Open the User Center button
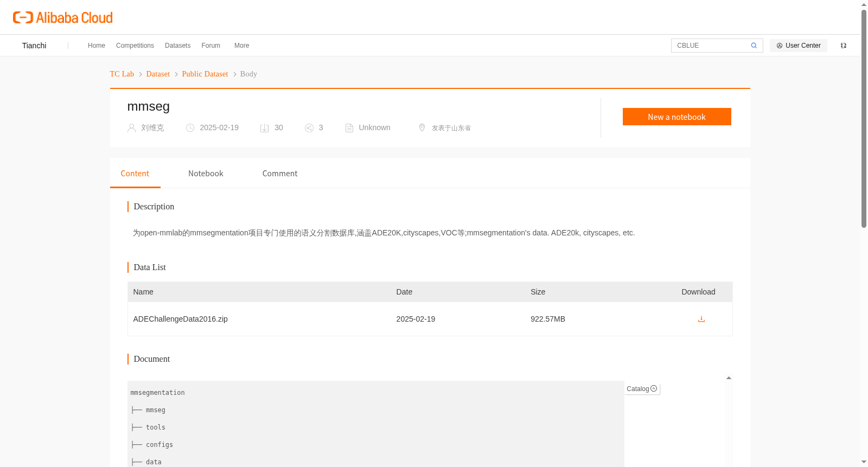 click(x=799, y=46)
